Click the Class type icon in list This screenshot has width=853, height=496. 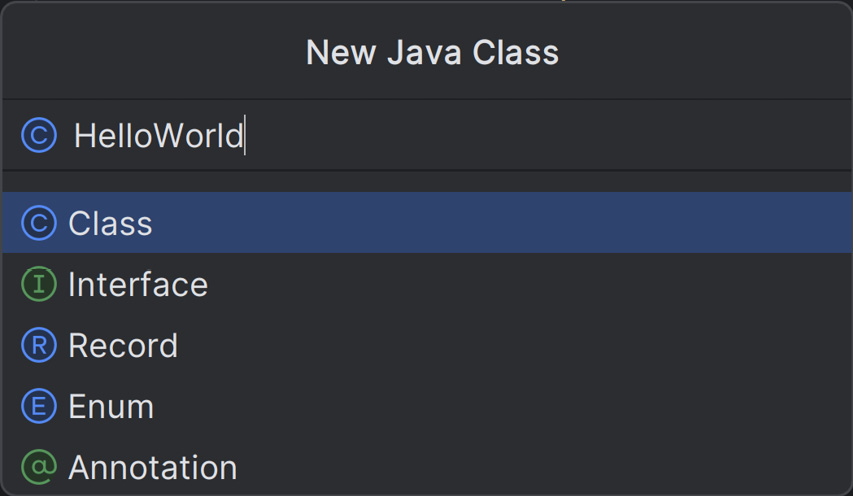pos(39,223)
